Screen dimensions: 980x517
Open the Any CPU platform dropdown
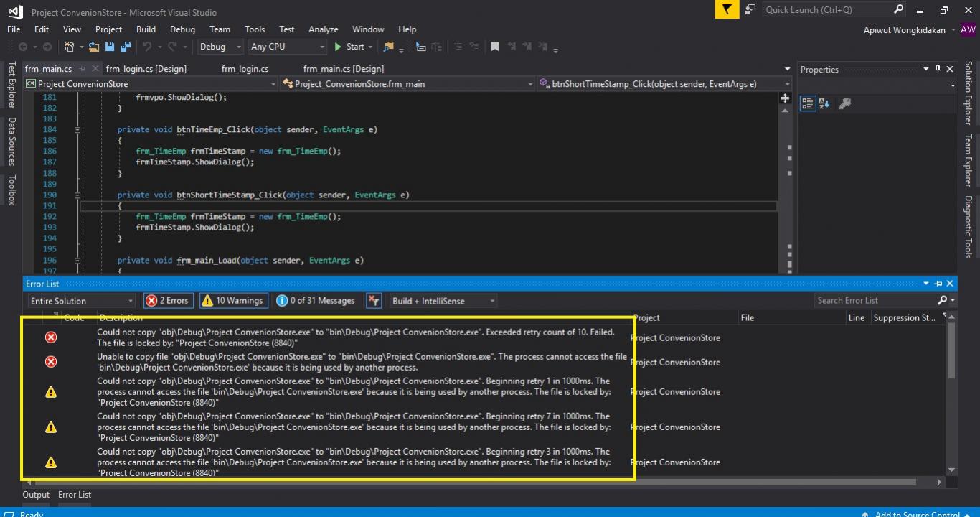click(x=288, y=47)
